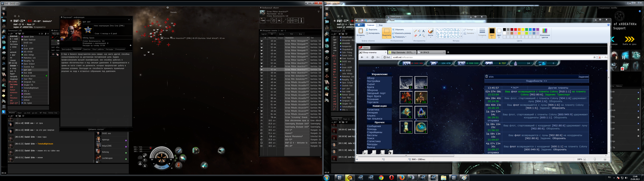Pick the yellow color swatch in Paint
Image resolution: width=644 pixels, height=181 pixels.
tap(523, 29)
